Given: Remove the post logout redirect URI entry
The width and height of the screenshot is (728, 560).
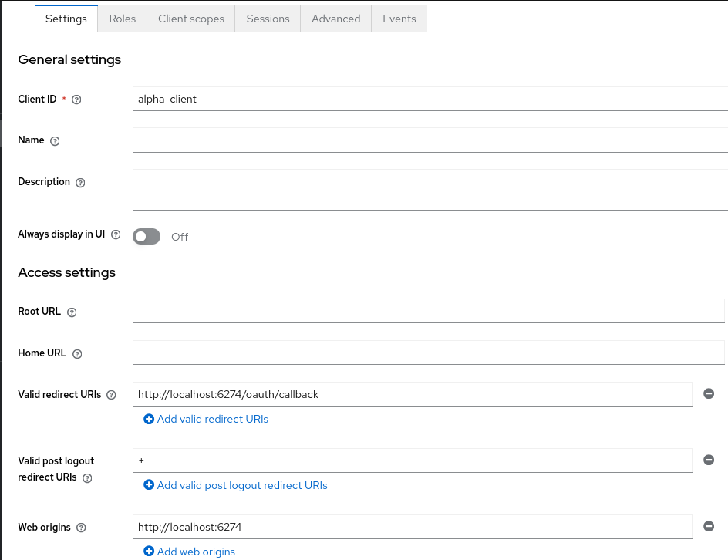Looking at the screenshot, I should pyautogui.click(x=709, y=460).
